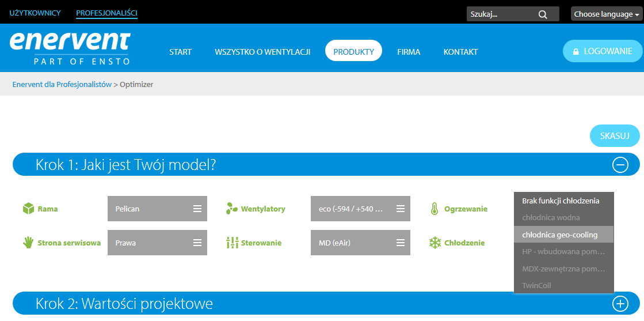Click the LOGOWANIE login button
Image resolution: width=644 pixels, height=321 pixels.
[x=602, y=51]
